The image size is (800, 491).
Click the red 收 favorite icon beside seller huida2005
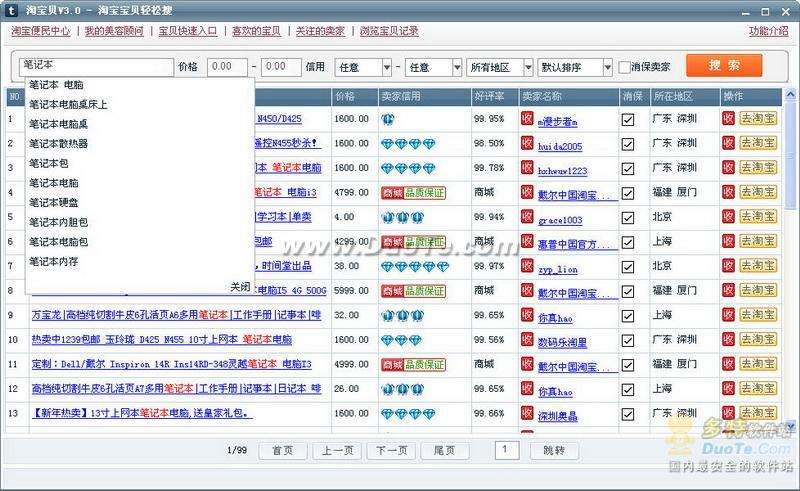click(x=527, y=143)
